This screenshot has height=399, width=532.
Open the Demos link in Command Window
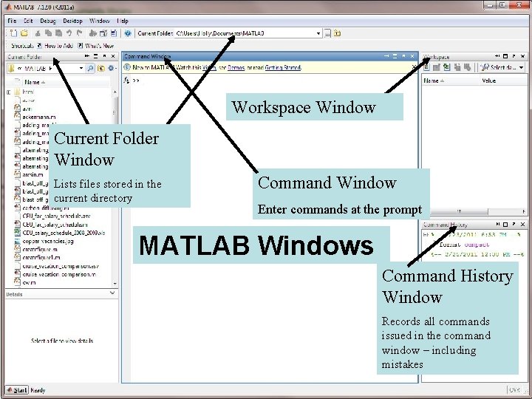tap(236, 67)
